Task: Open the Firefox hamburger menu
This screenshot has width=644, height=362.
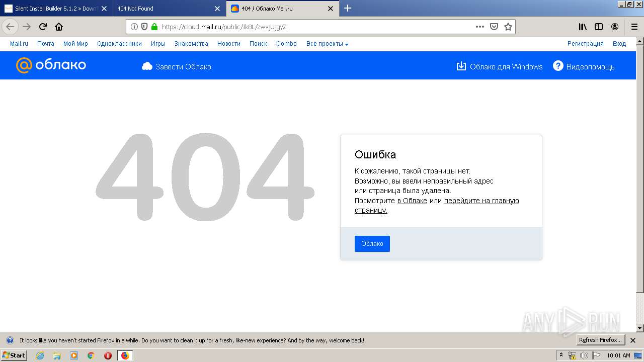Action: pyautogui.click(x=634, y=27)
